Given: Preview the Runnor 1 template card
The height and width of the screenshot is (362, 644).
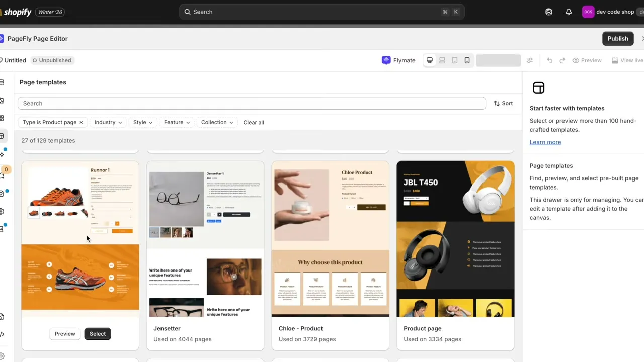Looking at the screenshot, I should pos(65,334).
